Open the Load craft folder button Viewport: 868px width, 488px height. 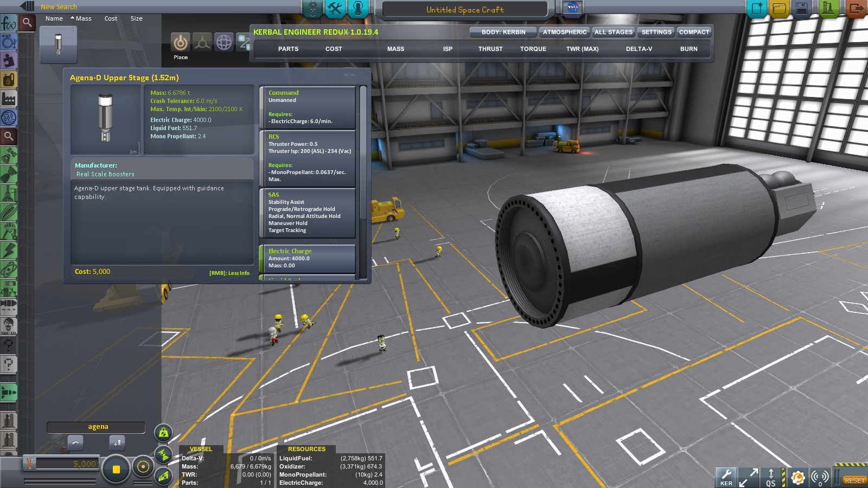[x=779, y=9]
